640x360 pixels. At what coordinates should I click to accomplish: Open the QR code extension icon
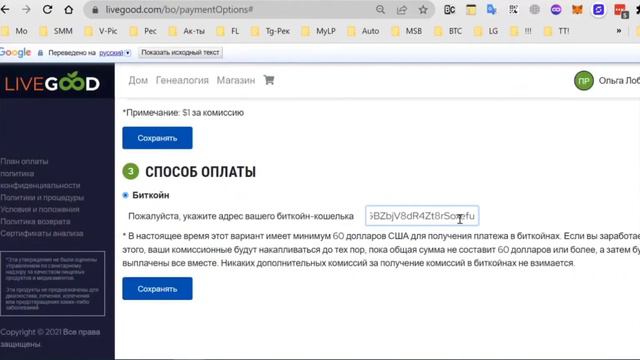tap(513, 9)
